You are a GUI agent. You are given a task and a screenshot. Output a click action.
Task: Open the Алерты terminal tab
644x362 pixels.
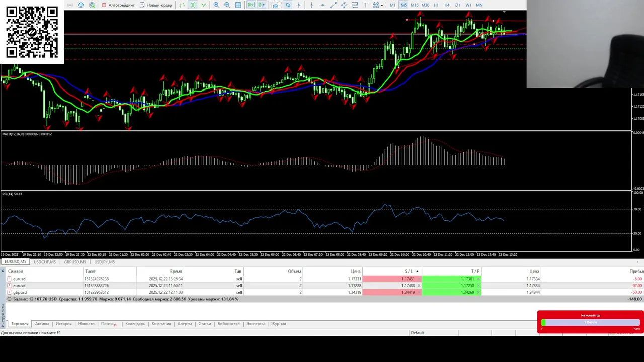click(x=184, y=324)
